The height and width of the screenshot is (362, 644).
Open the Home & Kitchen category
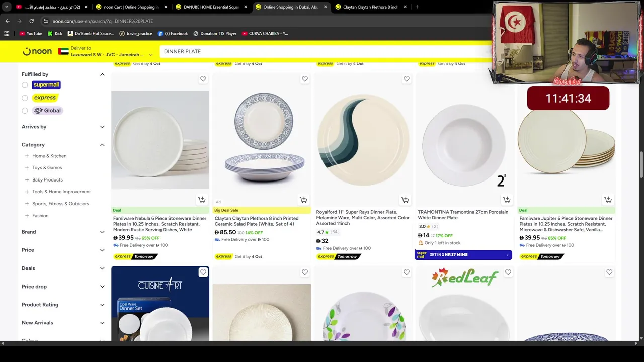click(49, 156)
